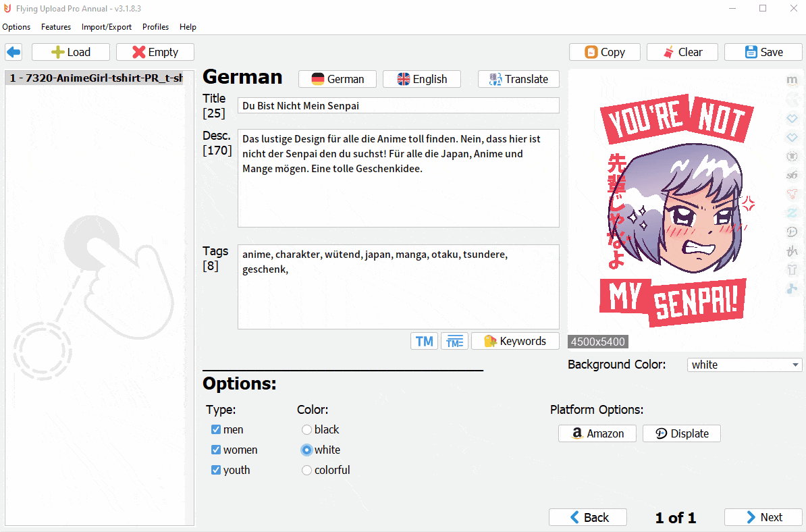Go to the next design with Next
This screenshot has height=532, width=806.
coord(763,517)
